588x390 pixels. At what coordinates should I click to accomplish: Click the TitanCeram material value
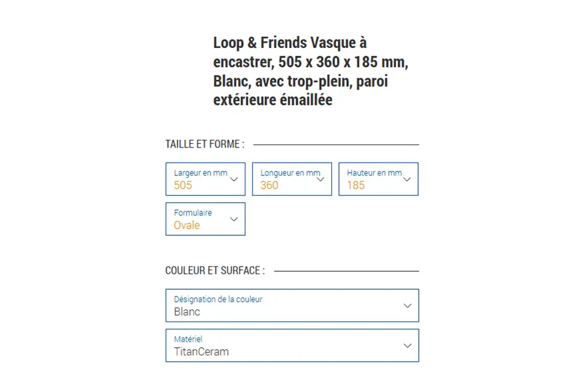[202, 352]
